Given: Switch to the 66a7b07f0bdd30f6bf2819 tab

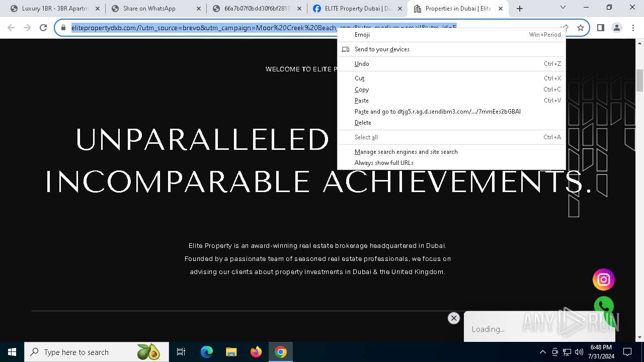Looking at the screenshot, I should coord(256,9).
